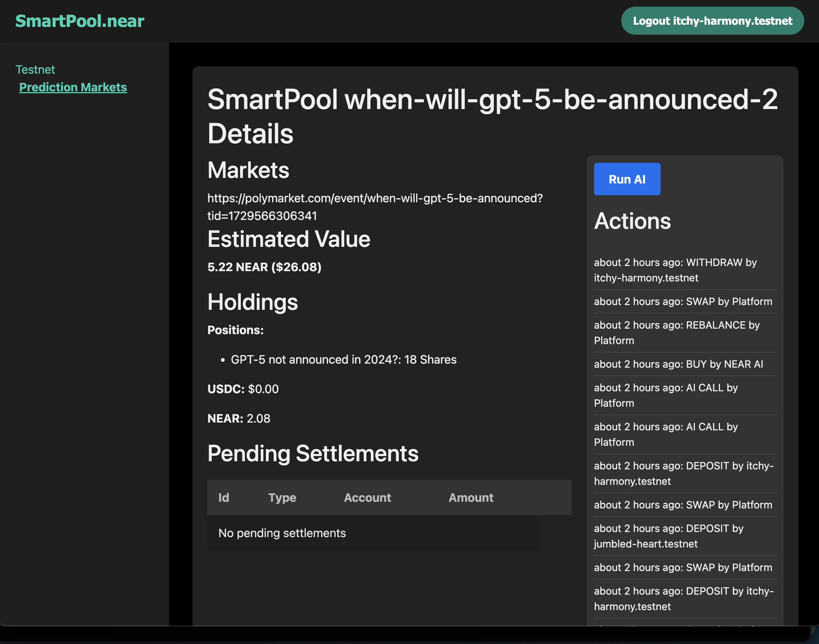Click the Type column header
Screen dimensions: 819x644
tap(282, 497)
